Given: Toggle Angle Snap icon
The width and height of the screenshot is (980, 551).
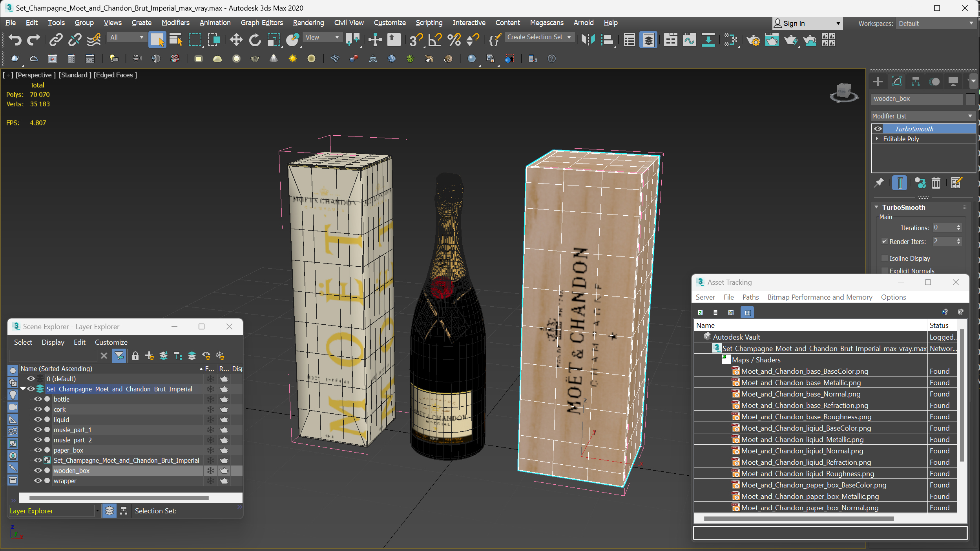Looking at the screenshot, I should (x=435, y=40).
